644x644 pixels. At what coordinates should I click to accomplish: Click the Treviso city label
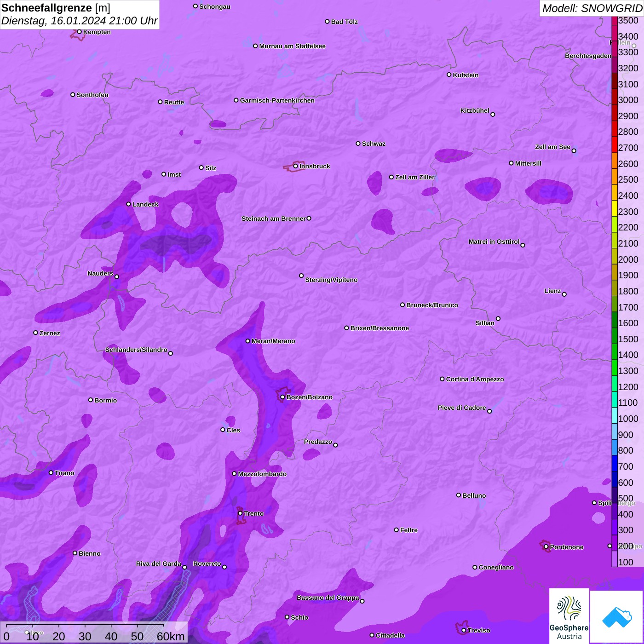point(479,630)
